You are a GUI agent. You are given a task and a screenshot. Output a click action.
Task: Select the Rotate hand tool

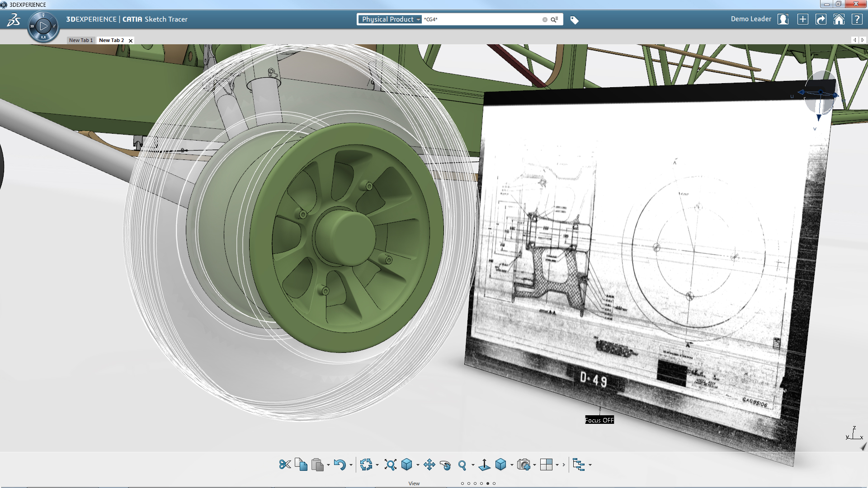[x=445, y=465]
